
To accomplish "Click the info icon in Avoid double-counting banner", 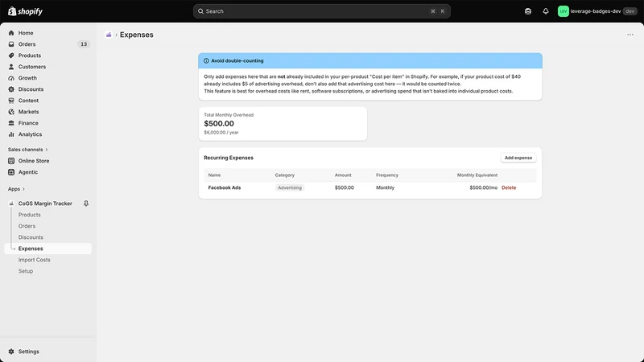I will coord(206,61).
